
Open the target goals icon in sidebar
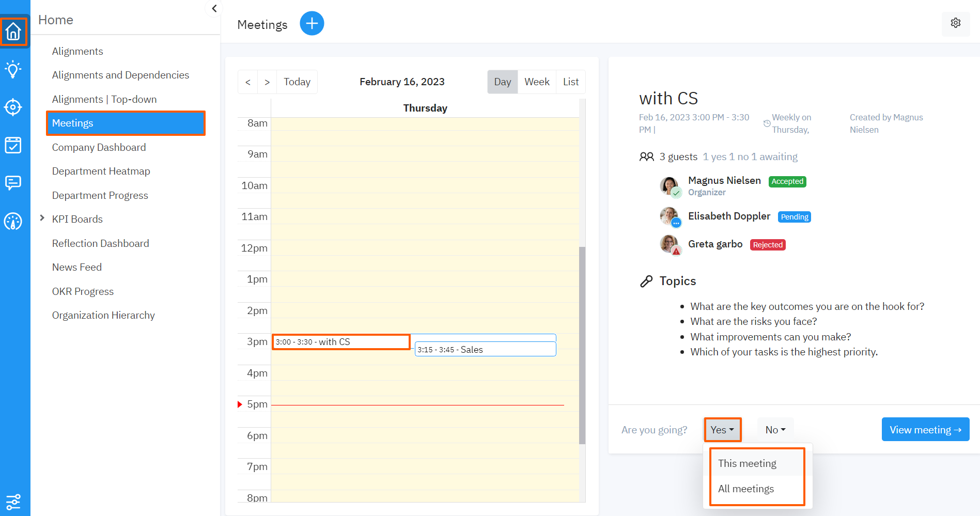(13, 107)
